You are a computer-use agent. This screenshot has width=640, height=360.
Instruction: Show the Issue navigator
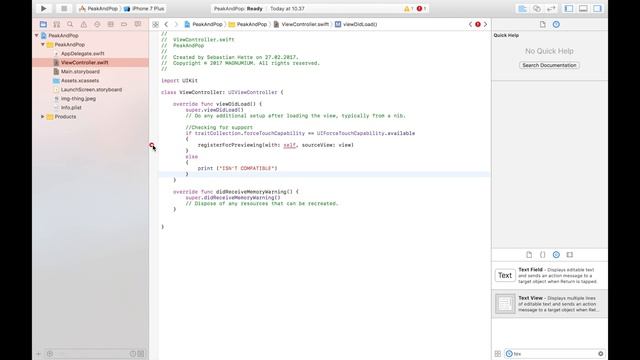click(84, 24)
